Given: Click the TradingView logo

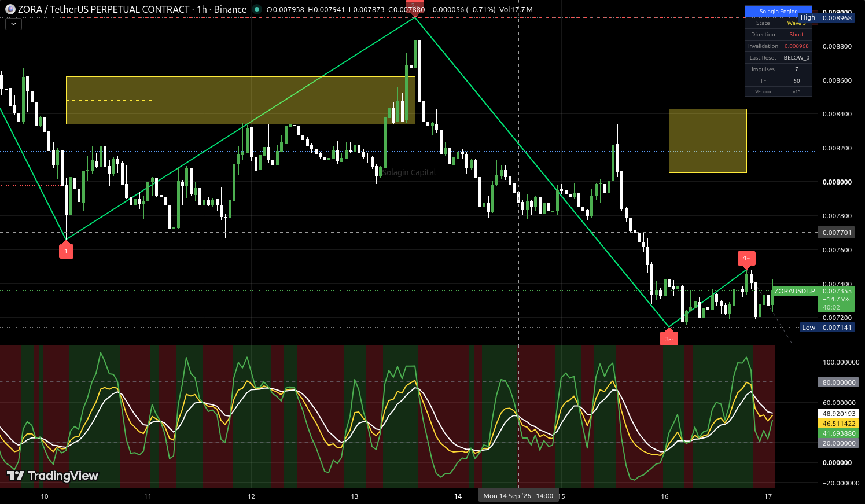Looking at the screenshot, I should pyautogui.click(x=53, y=476).
